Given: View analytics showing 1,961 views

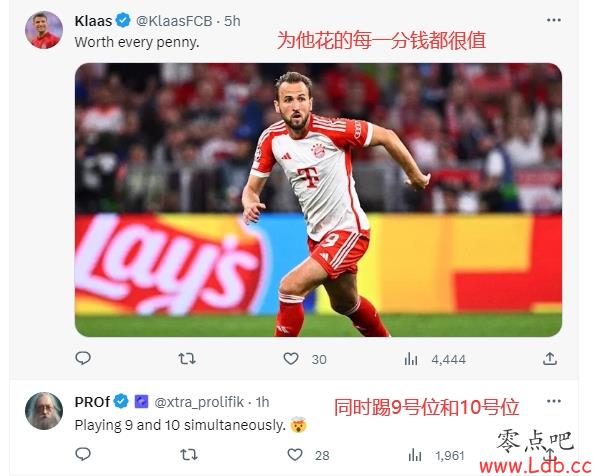Looking at the screenshot, I should coord(436,456).
